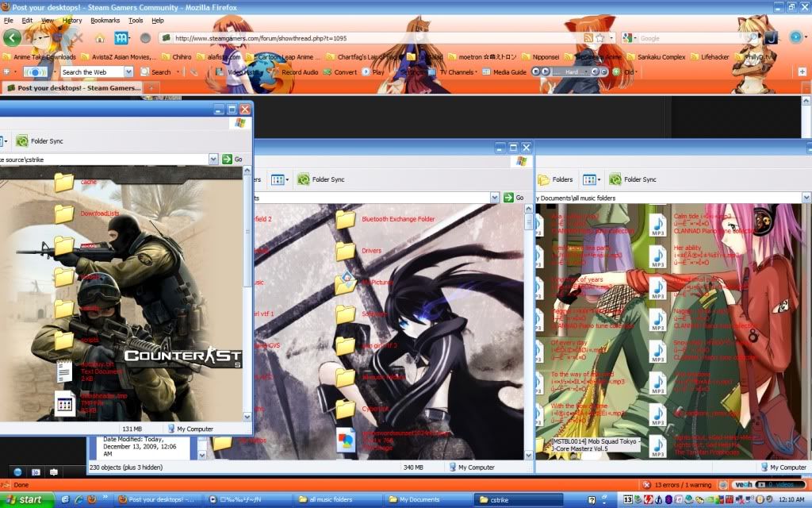Expand the address dropdown in My Documents window
Viewport: 812px width, 508px height.
click(495, 198)
